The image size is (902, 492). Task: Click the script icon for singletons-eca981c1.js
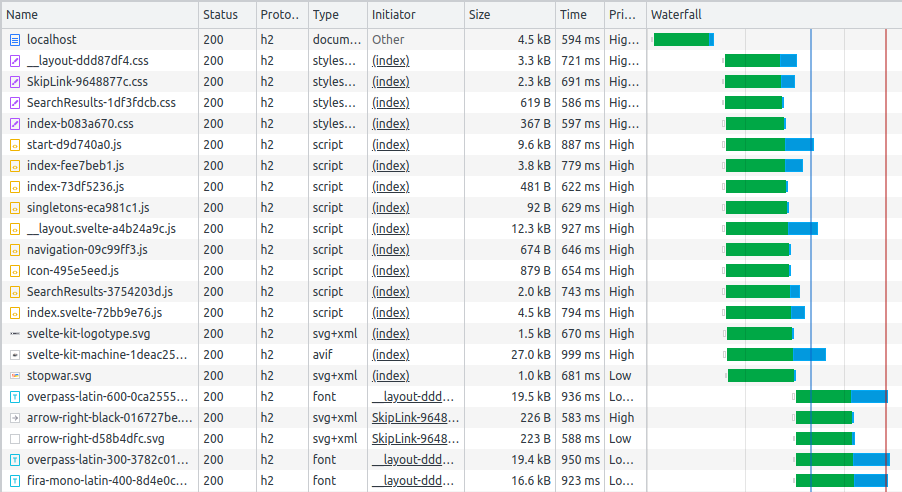pos(15,208)
